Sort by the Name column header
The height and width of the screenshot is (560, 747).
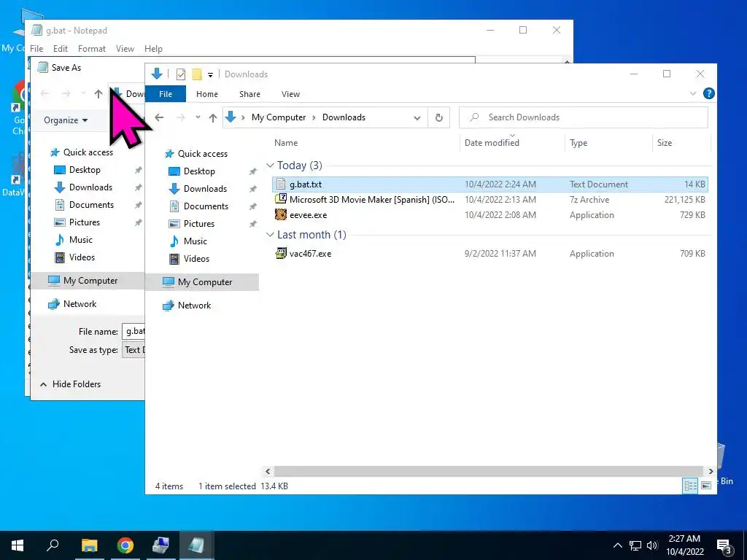pos(286,142)
